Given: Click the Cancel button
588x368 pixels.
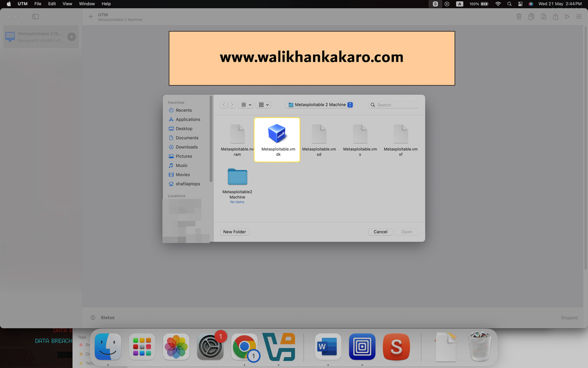Looking at the screenshot, I should click(x=380, y=232).
